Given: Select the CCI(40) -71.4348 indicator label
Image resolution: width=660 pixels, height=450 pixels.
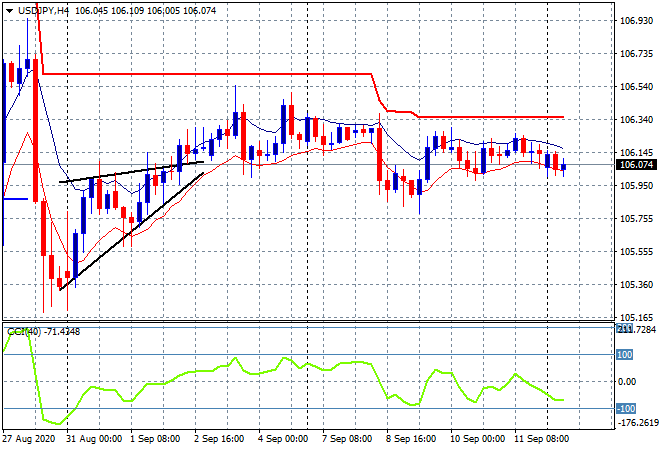Looking at the screenshot, I should [43, 332].
